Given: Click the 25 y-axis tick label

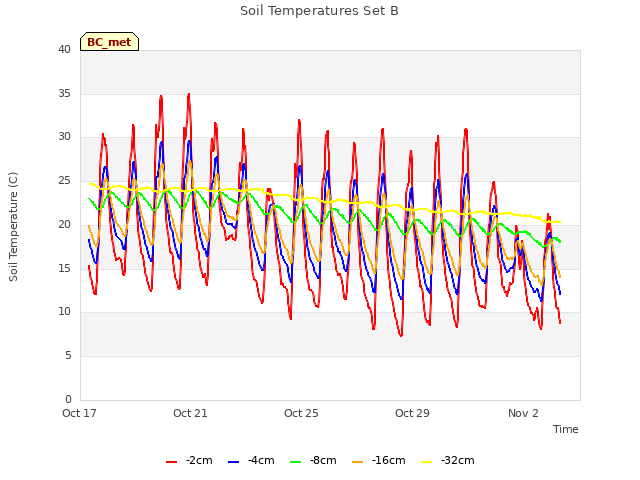Looking at the screenshot, I should (x=64, y=180).
